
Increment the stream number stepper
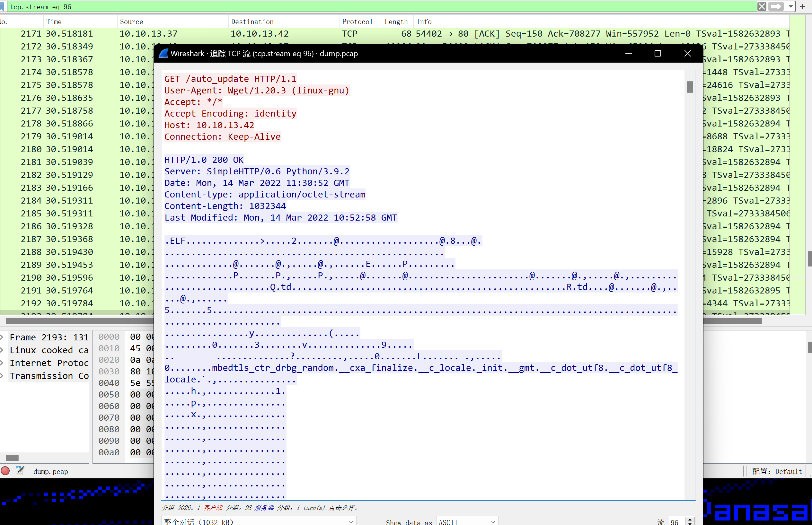click(x=690, y=519)
